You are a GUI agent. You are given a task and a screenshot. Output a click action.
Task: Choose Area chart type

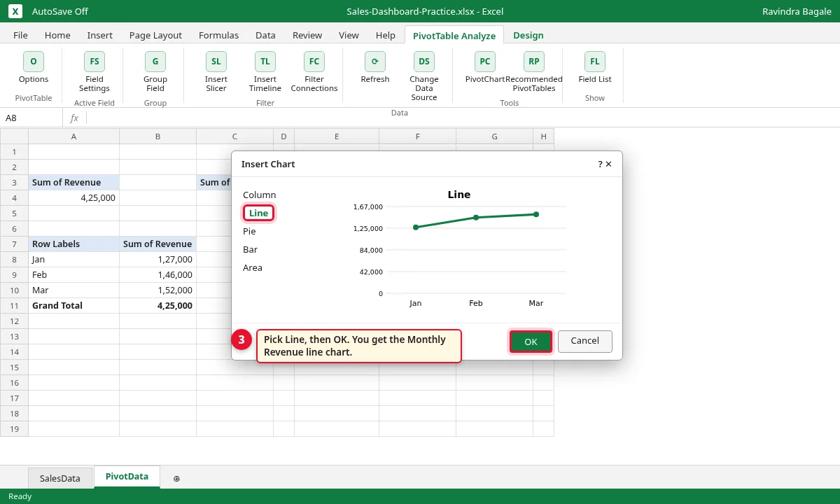(x=253, y=267)
